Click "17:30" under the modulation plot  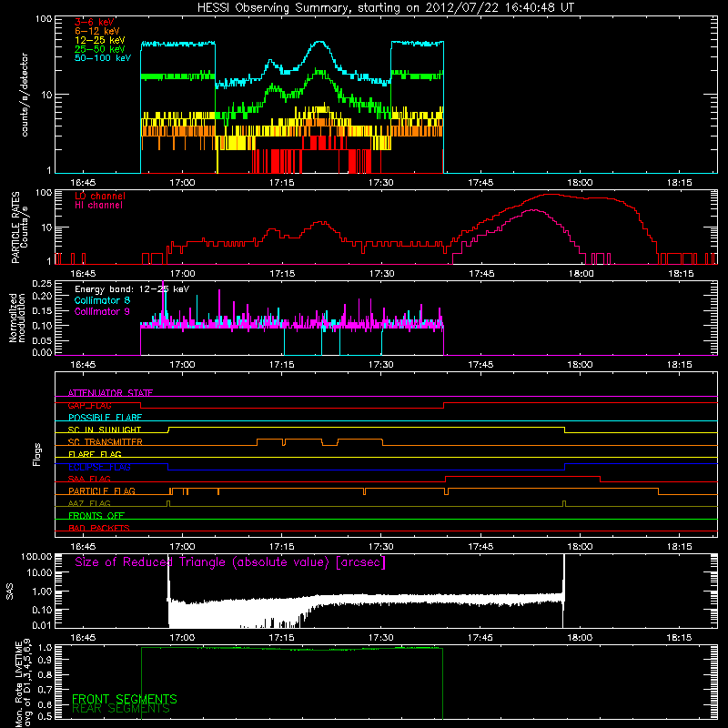[381, 365]
